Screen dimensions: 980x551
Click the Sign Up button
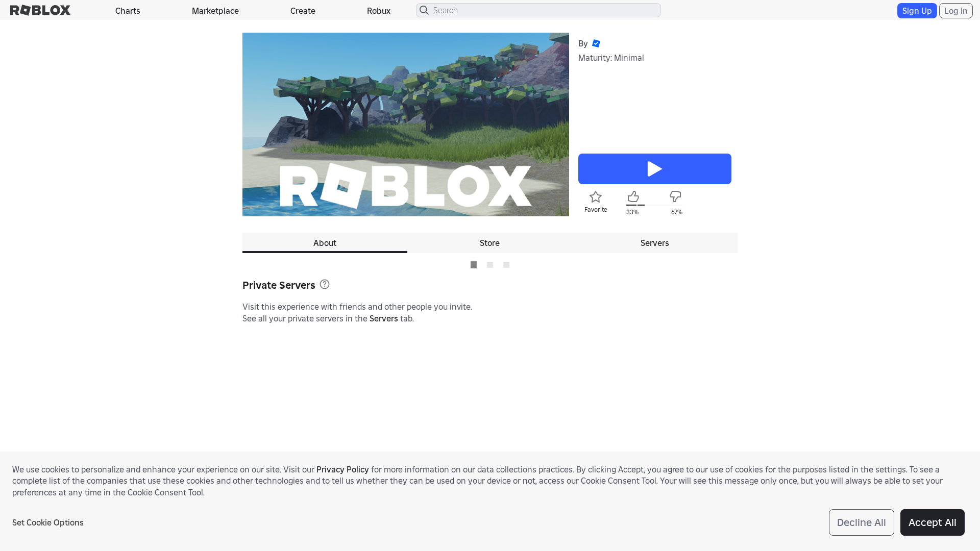point(916,10)
